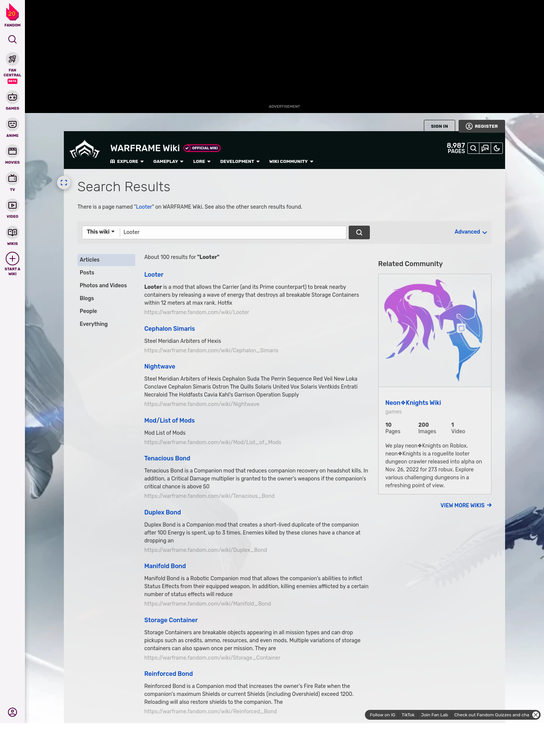The width and height of the screenshot is (544, 756).
Task: Select the People filter tab
Action: click(x=106, y=311)
